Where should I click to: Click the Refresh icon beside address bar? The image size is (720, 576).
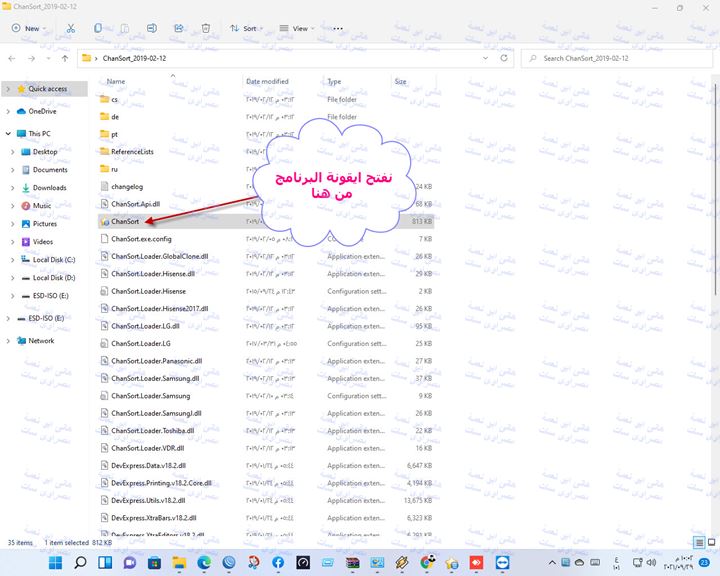coord(504,58)
